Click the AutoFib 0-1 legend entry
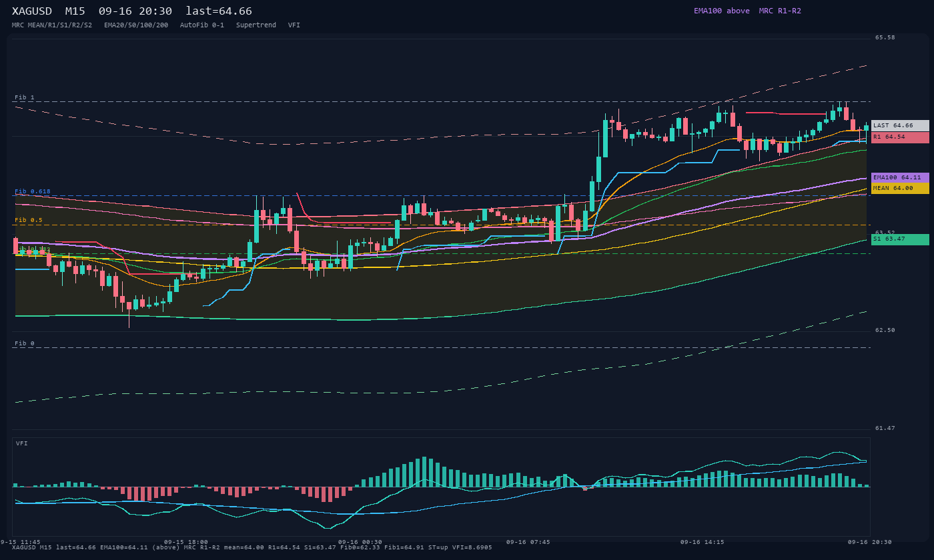 [202, 25]
